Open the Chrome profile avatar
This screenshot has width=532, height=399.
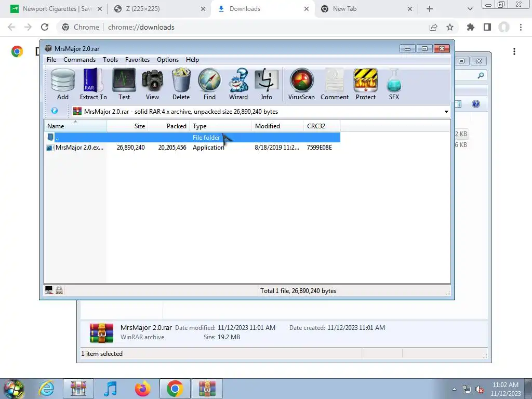click(504, 27)
